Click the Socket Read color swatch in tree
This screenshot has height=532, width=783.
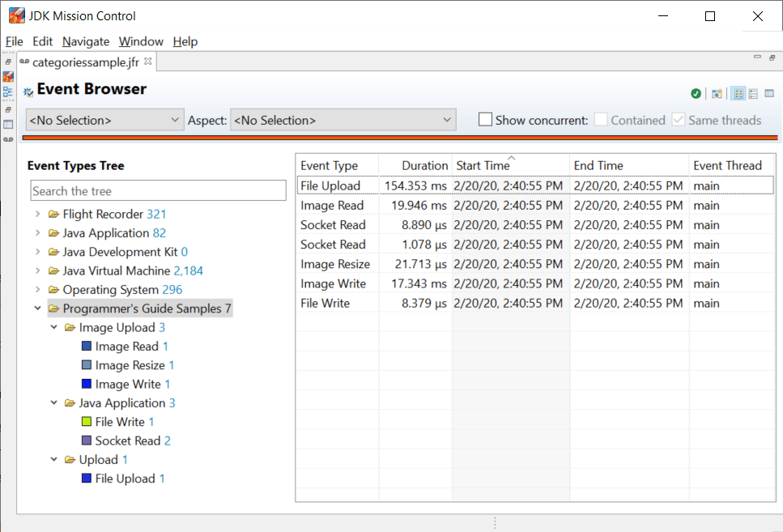(x=87, y=440)
